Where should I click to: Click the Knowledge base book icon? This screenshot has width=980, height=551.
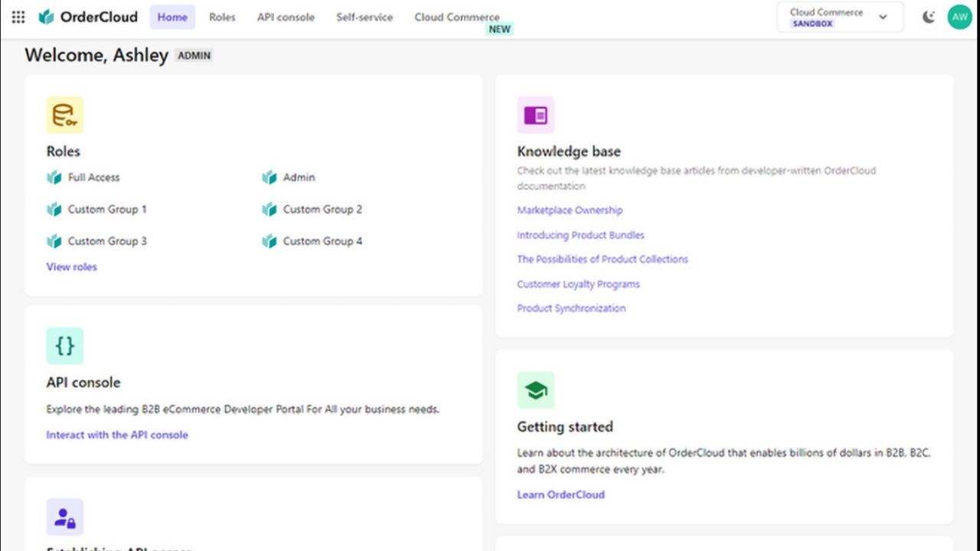click(536, 115)
